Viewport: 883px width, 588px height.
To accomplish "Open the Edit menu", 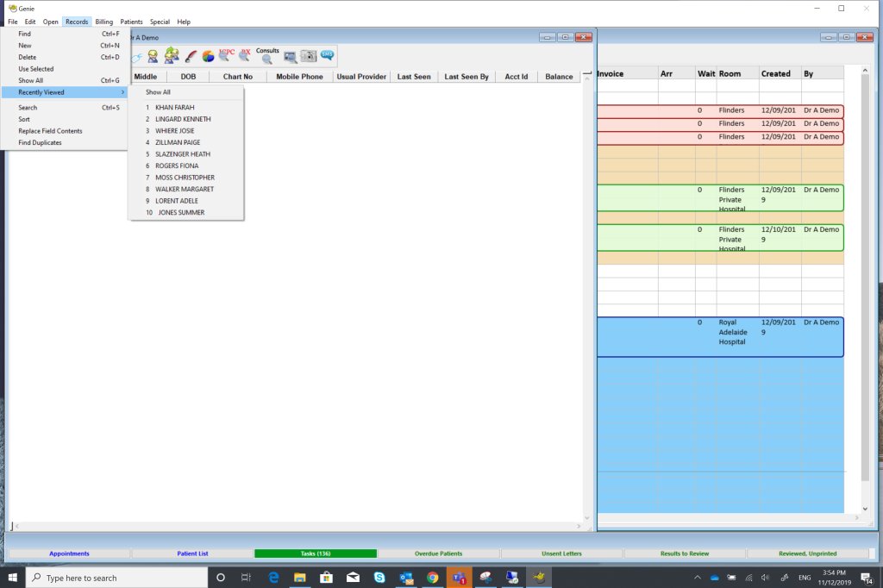I will tap(30, 22).
